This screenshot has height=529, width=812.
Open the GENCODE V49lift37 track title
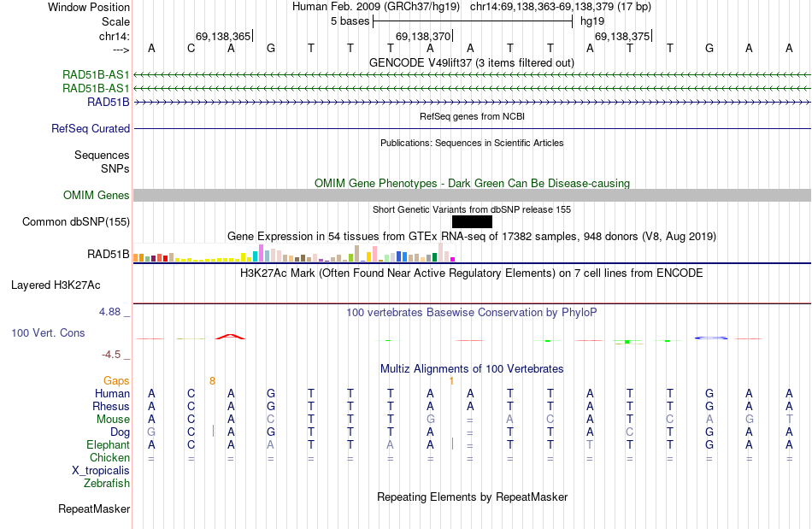coord(472,62)
